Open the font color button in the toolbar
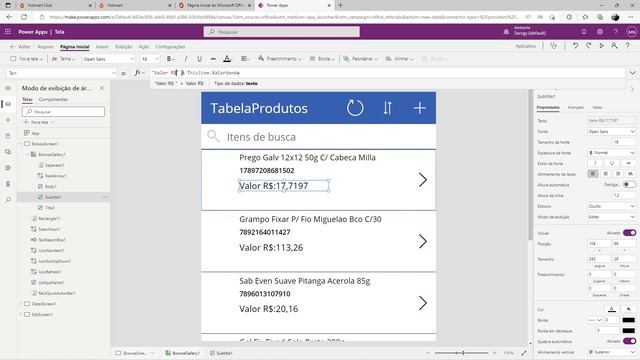This screenshot has height=360, width=640. 227,59
